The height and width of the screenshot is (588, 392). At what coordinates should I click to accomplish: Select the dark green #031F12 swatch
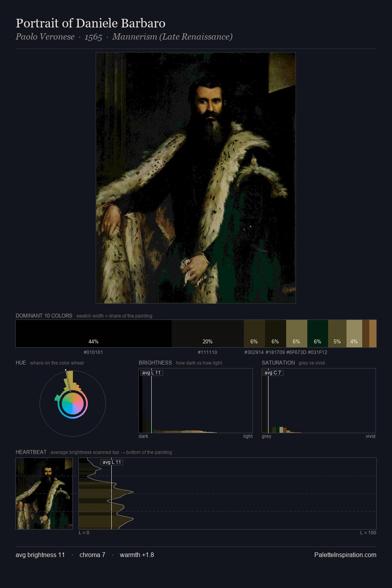tap(318, 334)
